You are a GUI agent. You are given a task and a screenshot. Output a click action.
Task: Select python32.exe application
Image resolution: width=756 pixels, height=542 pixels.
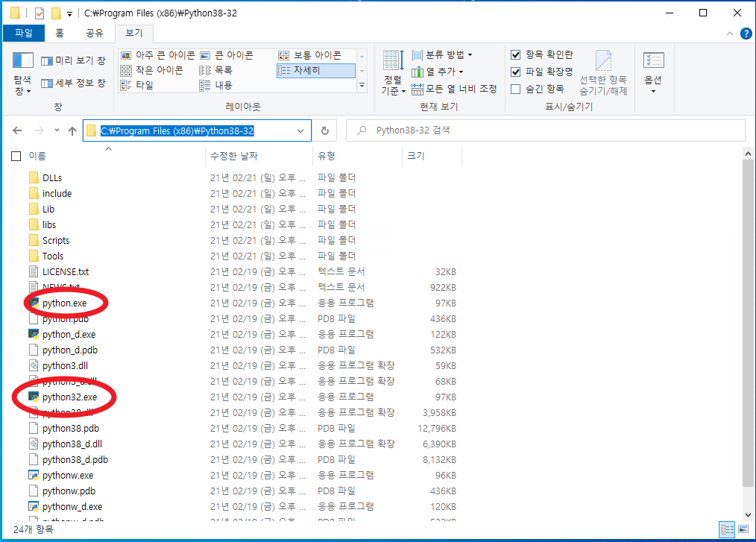pyautogui.click(x=69, y=397)
